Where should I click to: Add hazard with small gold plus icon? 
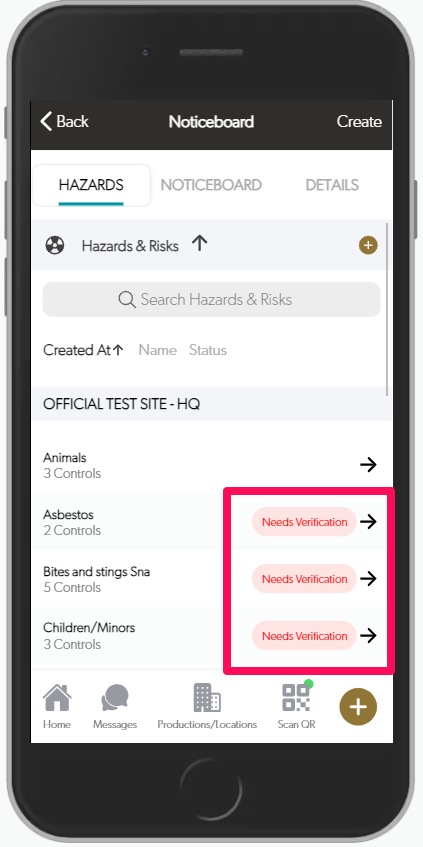coord(368,246)
